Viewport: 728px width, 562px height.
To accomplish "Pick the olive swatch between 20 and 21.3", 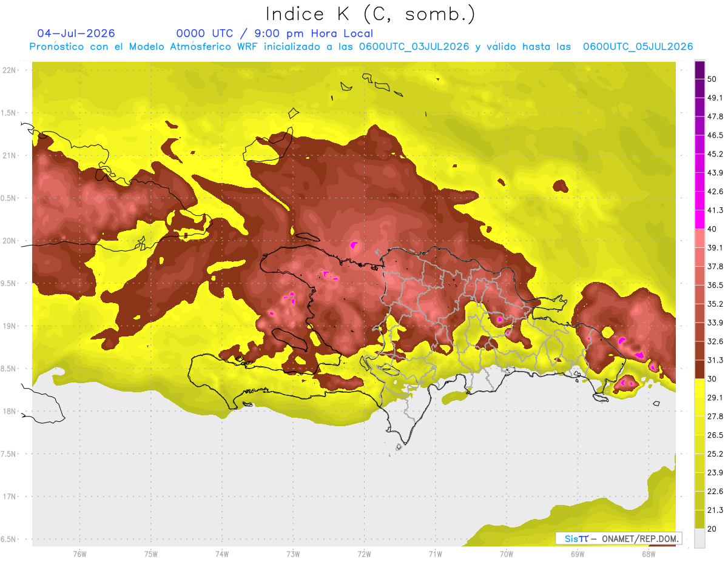I will click(x=699, y=520).
